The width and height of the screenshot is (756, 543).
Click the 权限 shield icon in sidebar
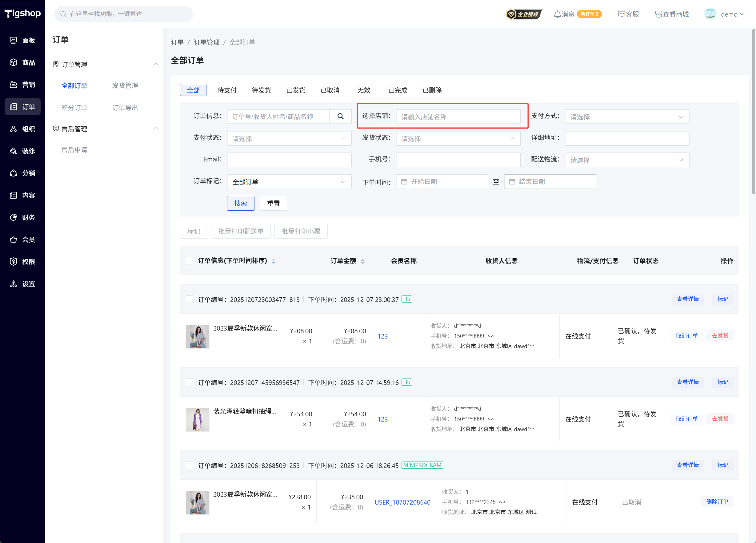[13, 262]
